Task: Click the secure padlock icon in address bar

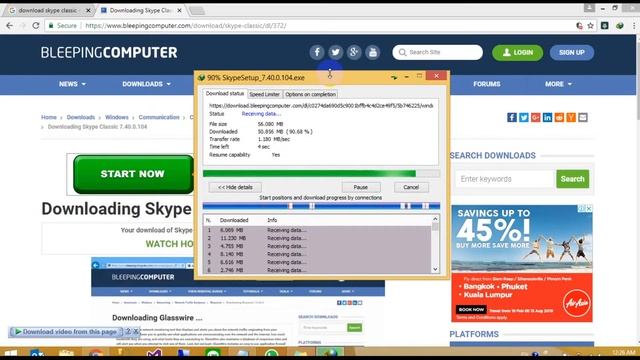Action: [51, 26]
